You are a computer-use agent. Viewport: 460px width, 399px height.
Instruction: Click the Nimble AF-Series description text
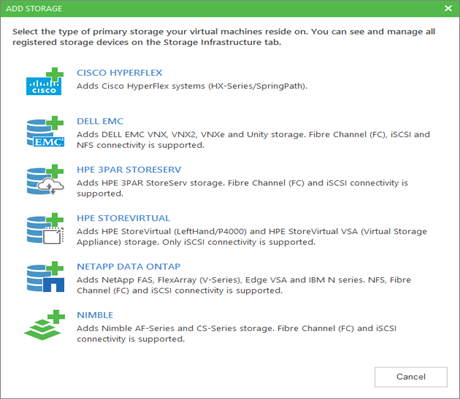click(x=237, y=333)
